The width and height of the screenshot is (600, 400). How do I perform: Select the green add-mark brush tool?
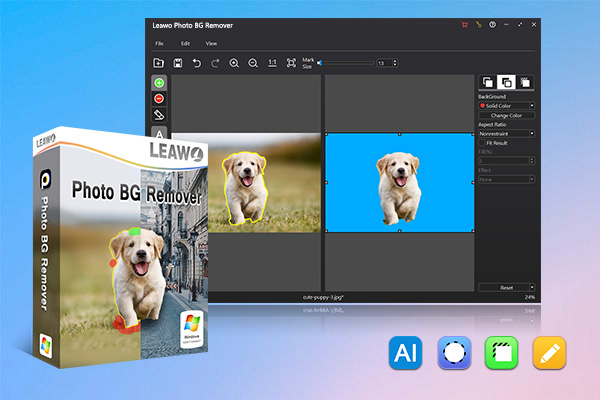[159, 83]
